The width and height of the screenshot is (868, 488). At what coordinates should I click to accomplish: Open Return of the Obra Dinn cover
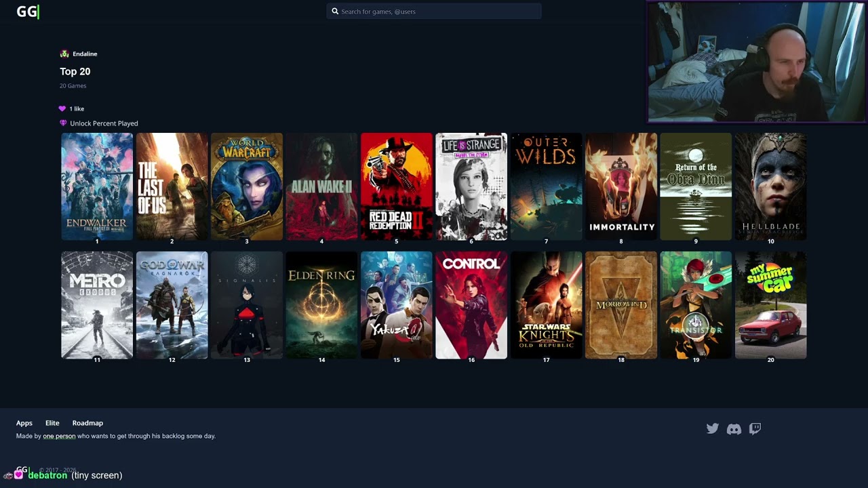[696, 186]
